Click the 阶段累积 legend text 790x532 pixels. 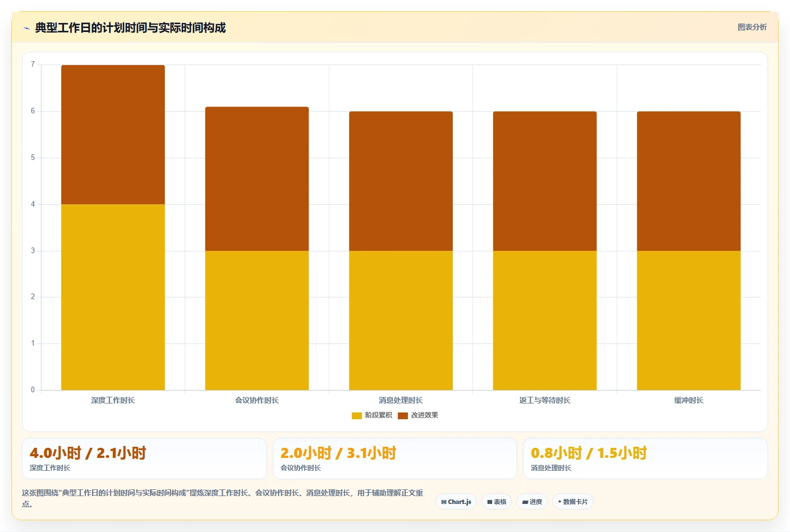coord(379,415)
